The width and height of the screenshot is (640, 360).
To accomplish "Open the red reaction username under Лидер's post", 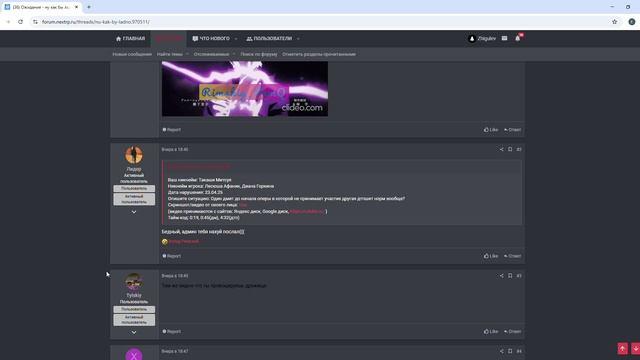I will tap(184, 242).
